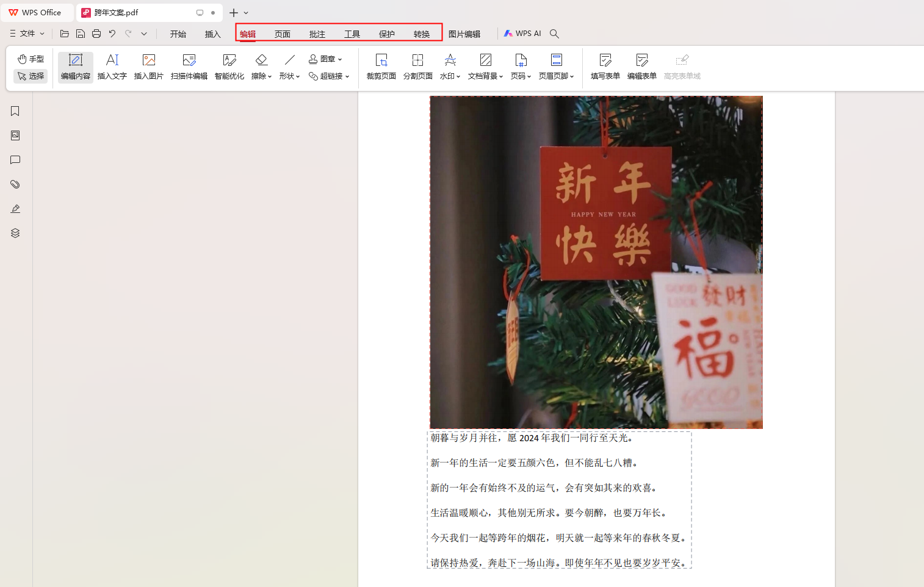Run Smart Optimize (智能优化)
Image resolution: width=924 pixels, height=587 pixels.
pos(229,67)
